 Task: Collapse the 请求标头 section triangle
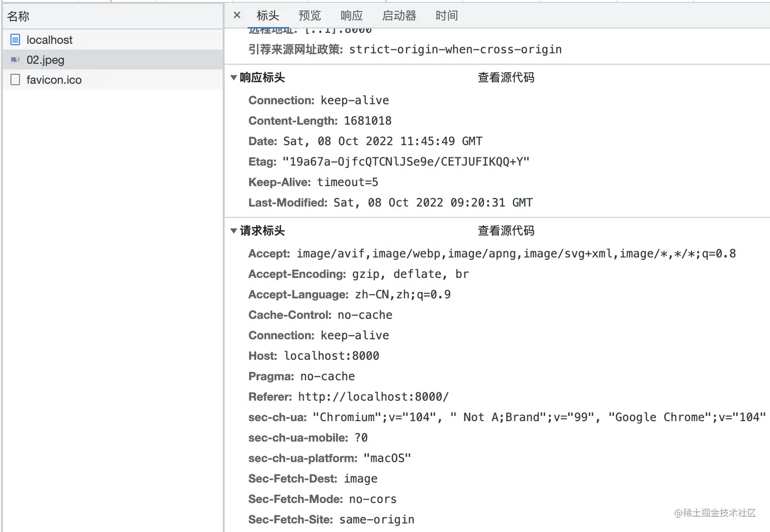pos(234,231)
